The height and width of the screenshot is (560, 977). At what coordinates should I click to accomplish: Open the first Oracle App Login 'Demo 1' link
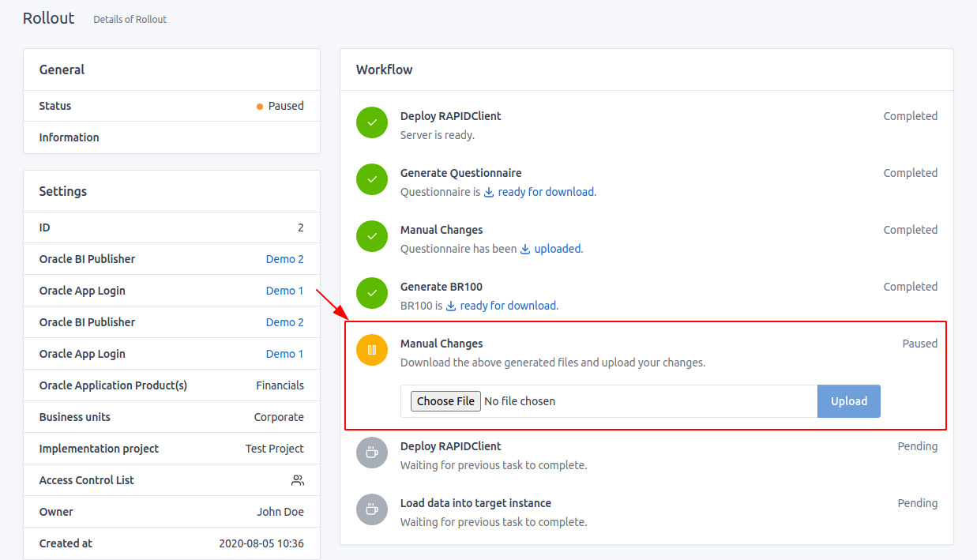click(285, 291)
